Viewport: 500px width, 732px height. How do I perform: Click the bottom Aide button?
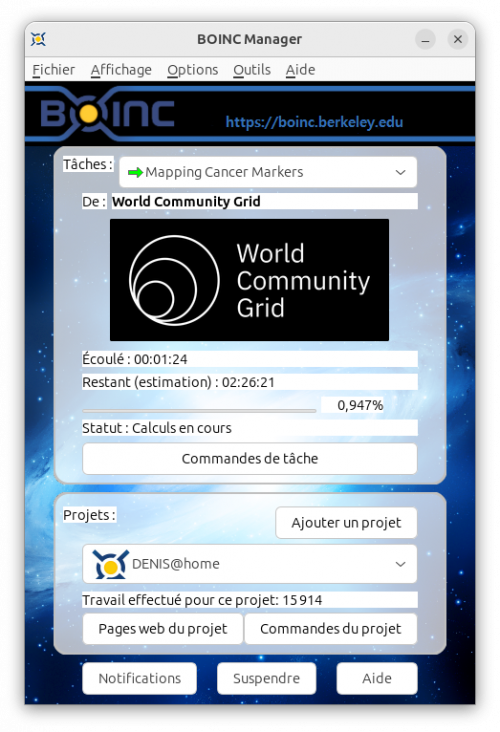377,678
